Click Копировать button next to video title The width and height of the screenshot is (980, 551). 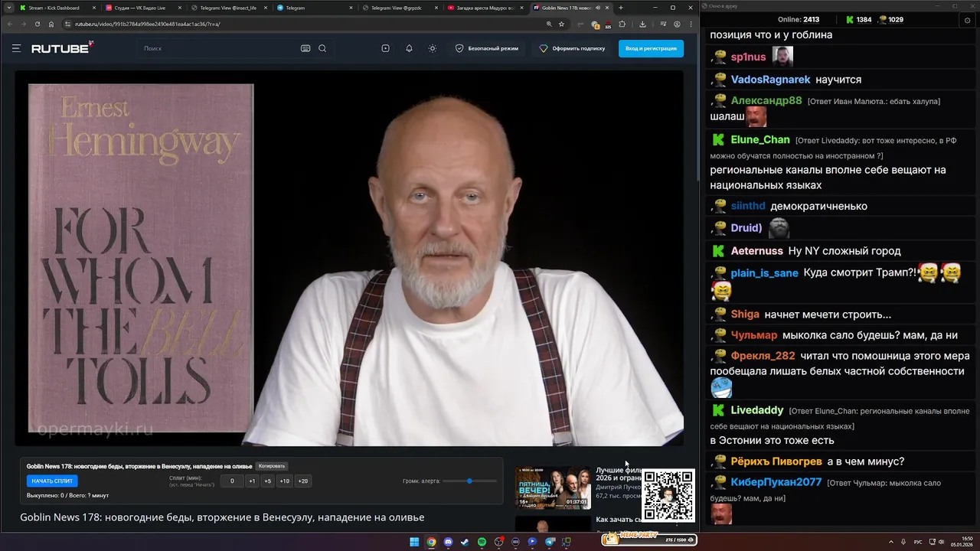click(x=272, y=466)
